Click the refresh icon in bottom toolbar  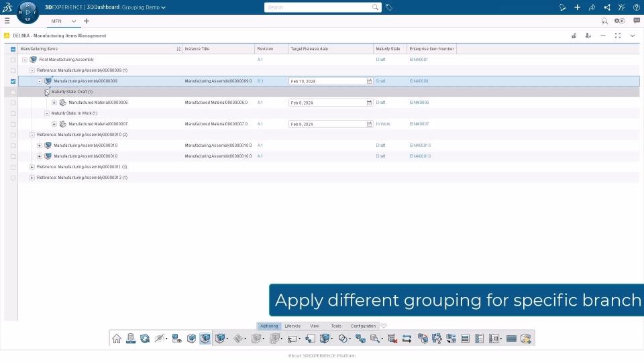[145, 339]
